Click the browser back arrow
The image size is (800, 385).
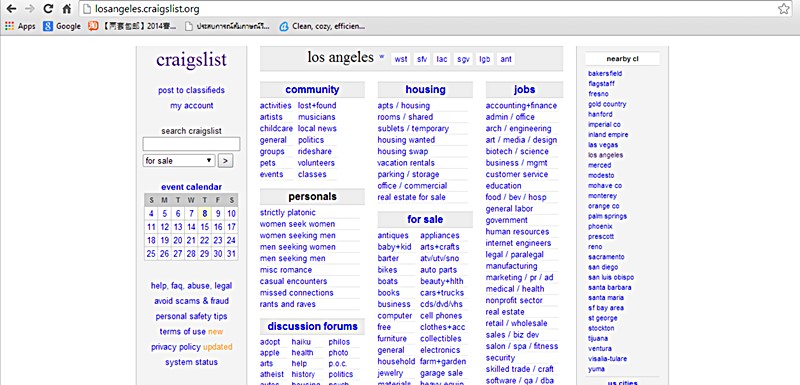coord(11,9)
